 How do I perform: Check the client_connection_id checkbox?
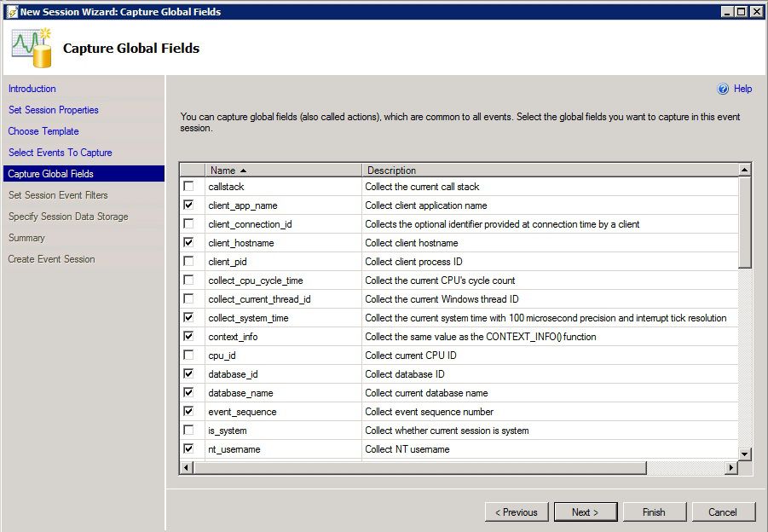tap(188, 224)
